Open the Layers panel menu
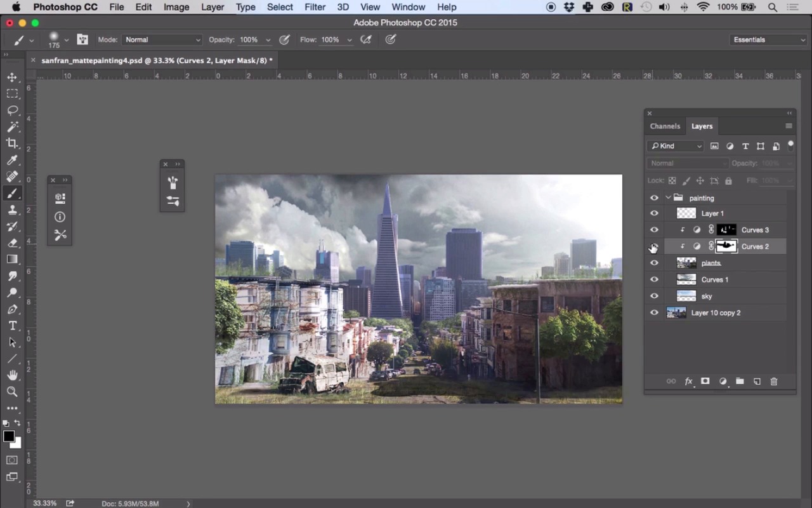This screenshot has width=812, height=508. click(789, 126)
